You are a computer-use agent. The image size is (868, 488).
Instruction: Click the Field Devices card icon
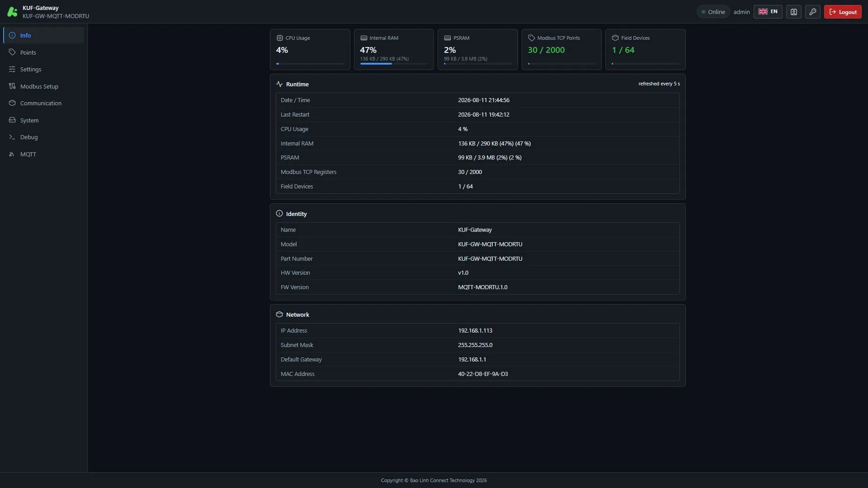click(615, 38)
